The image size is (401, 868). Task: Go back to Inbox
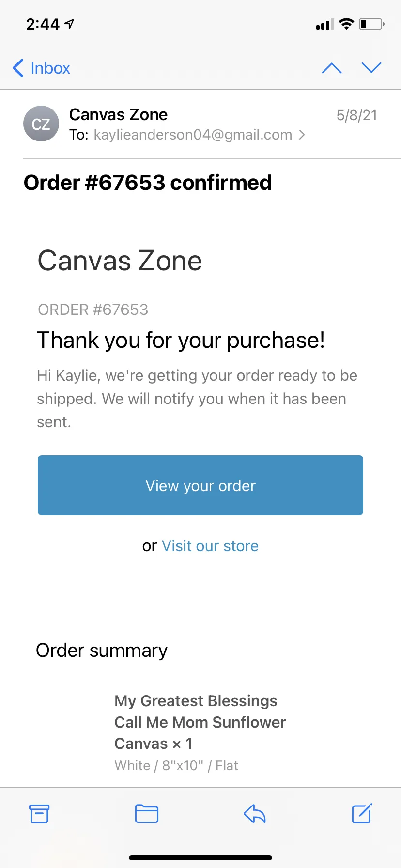[42, 68]
